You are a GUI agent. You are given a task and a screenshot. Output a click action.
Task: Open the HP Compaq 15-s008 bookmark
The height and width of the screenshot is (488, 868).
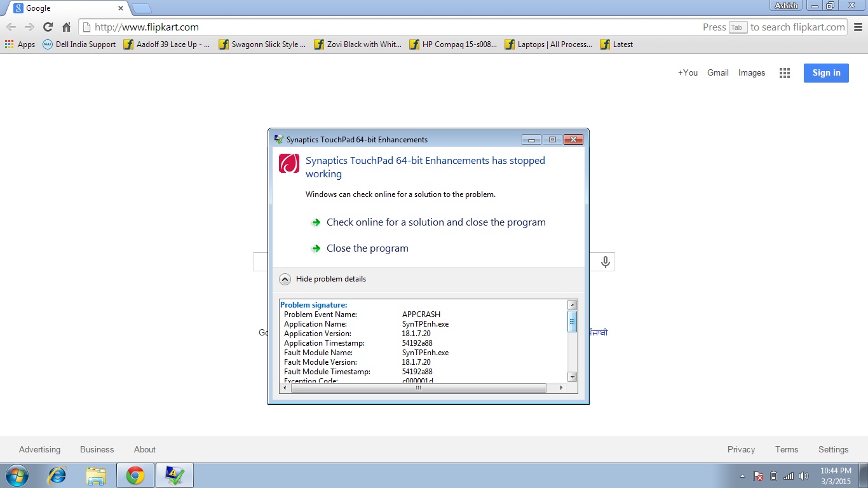(453, 44)
